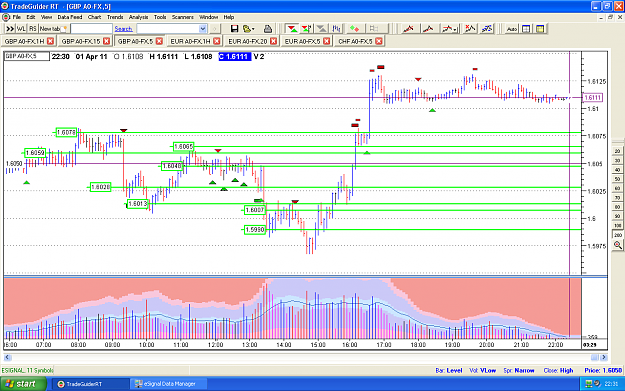Viewport: 625px width, 391px height.
Task: Open the WL watchlist button
Action: click(x=21, y=29)
